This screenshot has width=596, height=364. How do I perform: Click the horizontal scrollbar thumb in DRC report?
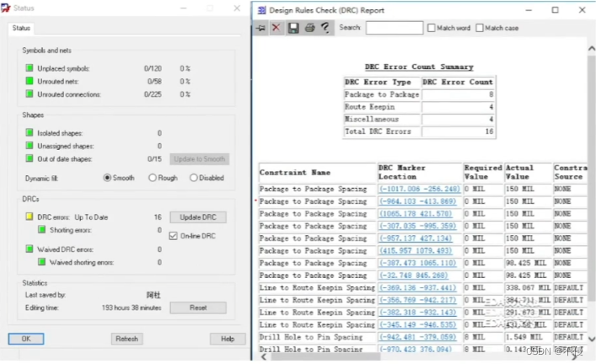click(325, 356)
